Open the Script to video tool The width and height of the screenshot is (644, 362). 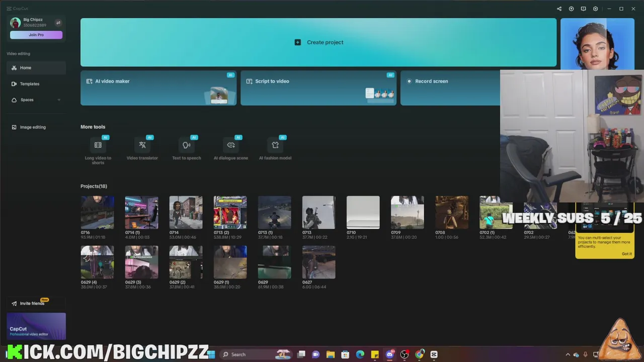[318, 88]
